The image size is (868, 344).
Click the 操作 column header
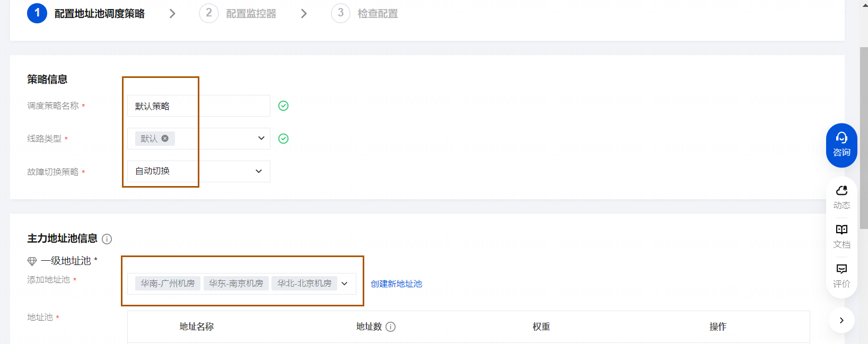pos(718,327)
